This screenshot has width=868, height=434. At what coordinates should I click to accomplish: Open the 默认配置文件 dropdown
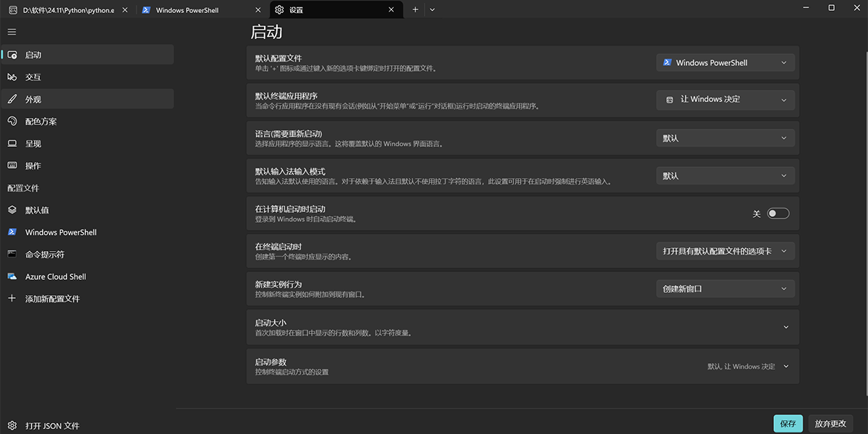pyautogui.click(x=725, y=62)
